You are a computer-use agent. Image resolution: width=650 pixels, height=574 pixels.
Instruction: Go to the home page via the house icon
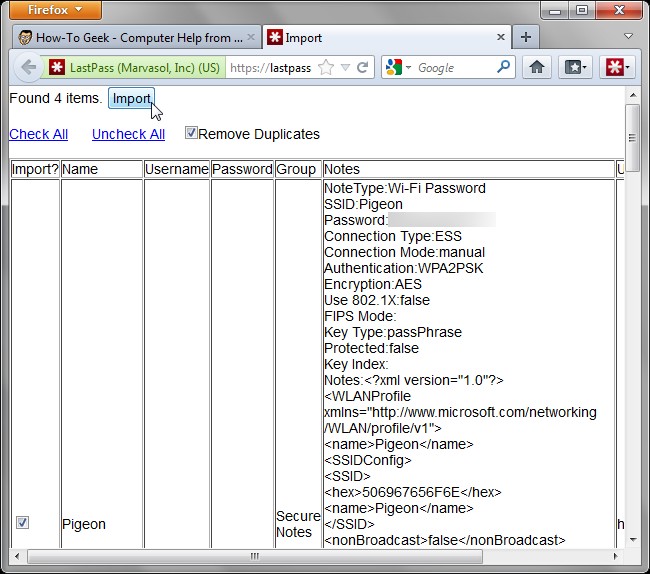(537, 67)
